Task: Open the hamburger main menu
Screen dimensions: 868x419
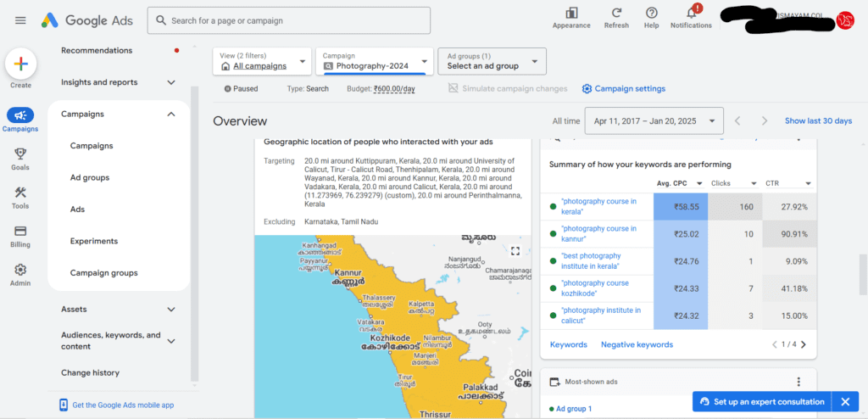Action: [20, 20]
